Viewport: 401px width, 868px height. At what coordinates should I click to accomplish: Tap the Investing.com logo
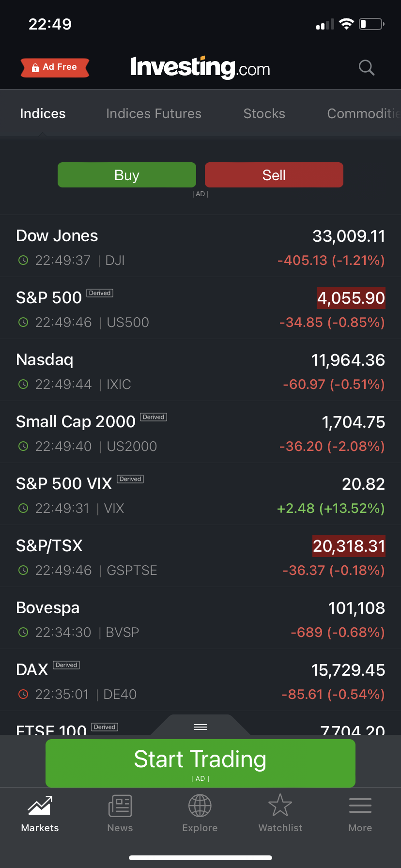pyautogui.click(x=200, y=67)
